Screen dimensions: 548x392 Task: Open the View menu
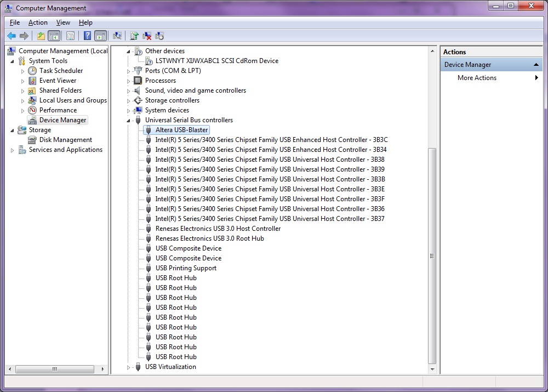pos(63,22)
